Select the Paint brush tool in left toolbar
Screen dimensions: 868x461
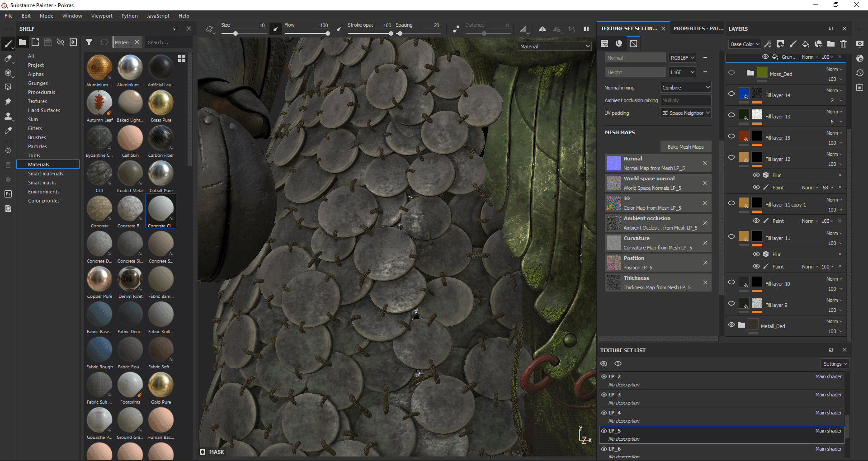8,44
